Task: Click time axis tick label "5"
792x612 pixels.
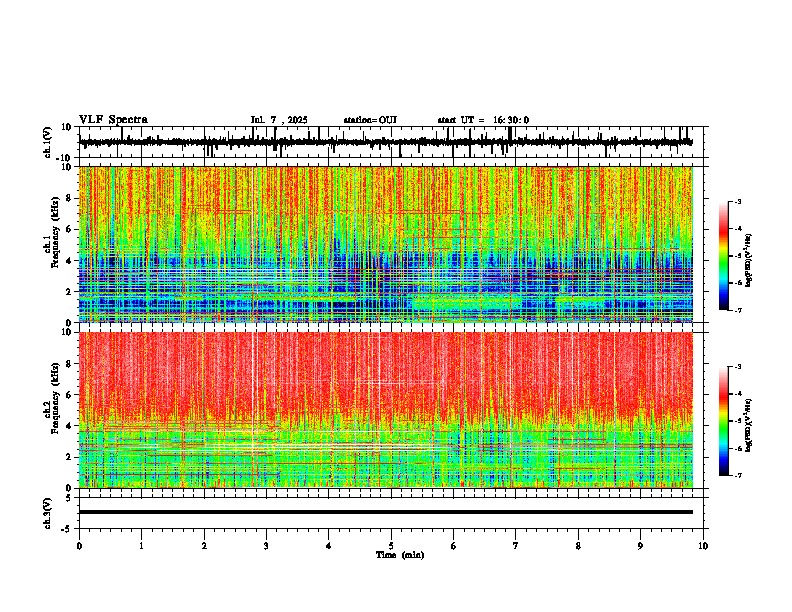Action: click(x=391, y=546)
